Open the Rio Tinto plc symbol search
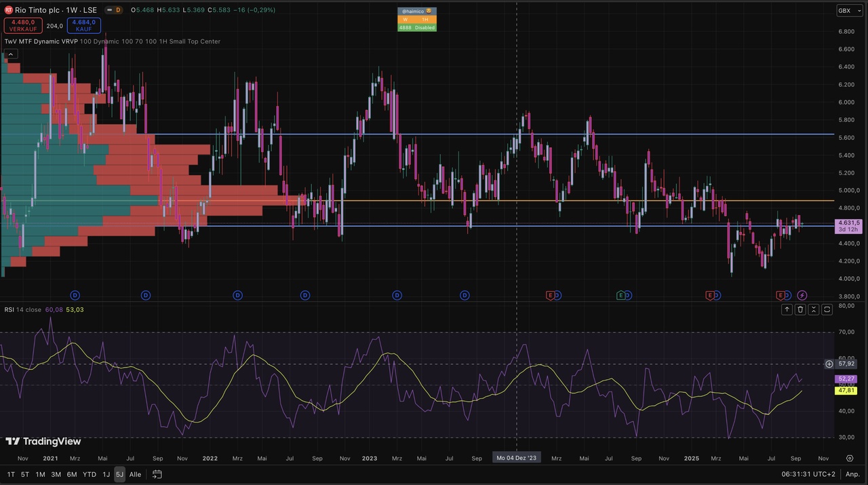 (x=56, y=10)
